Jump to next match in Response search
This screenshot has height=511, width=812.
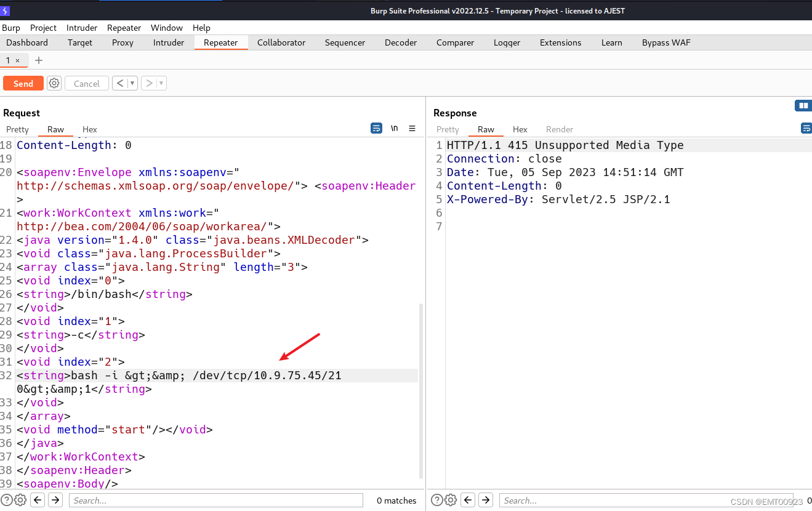pos(486,500)
